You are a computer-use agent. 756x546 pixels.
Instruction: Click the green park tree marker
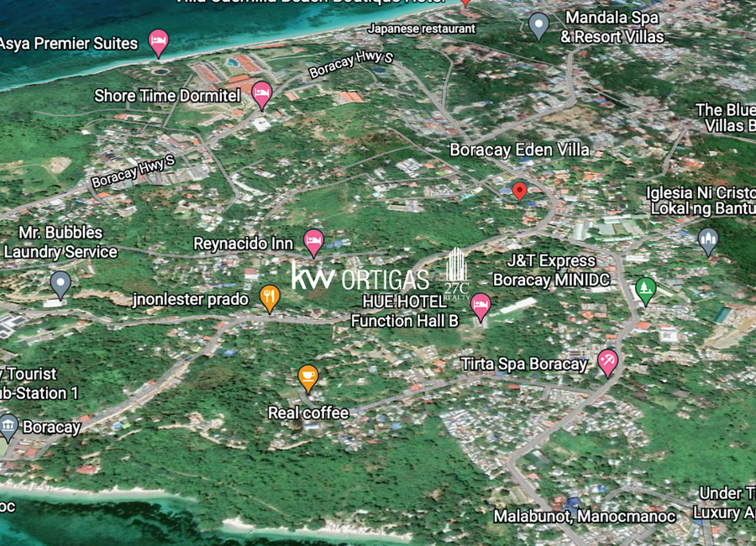pyautogui.click(x=646, y=291)
